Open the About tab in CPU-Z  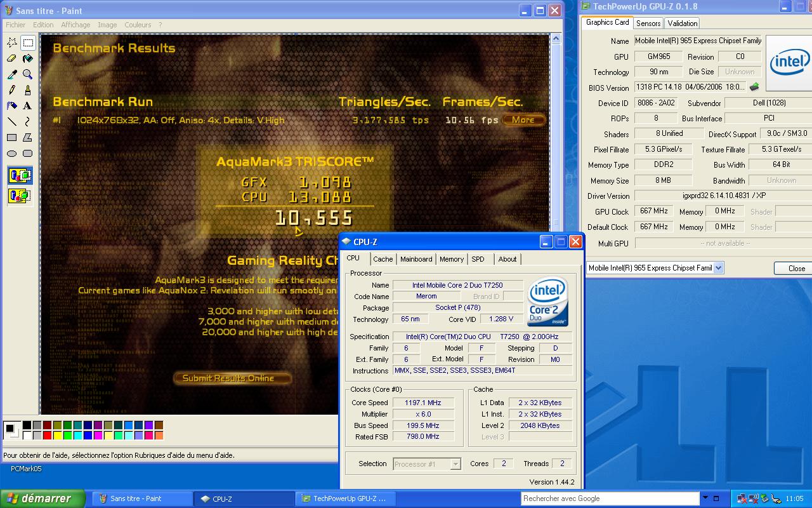click(507, 259)
